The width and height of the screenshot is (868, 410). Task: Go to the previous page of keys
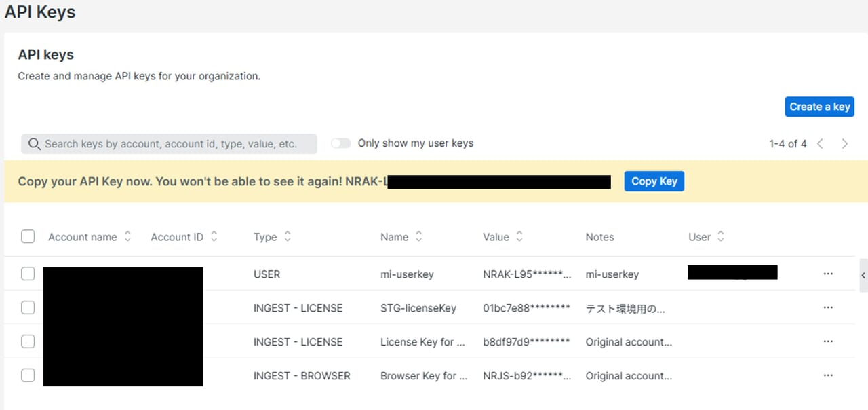(x=821, y=144)
